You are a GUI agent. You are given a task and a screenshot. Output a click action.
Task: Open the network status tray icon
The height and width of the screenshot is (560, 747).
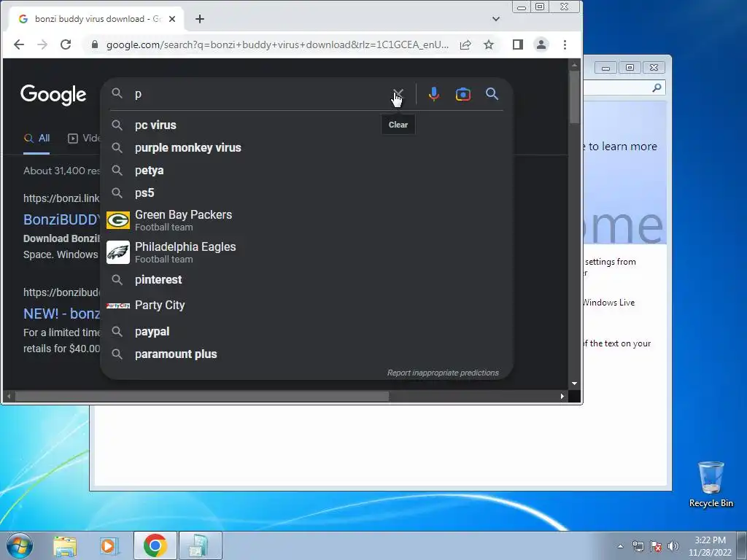(x=638, y=547)
